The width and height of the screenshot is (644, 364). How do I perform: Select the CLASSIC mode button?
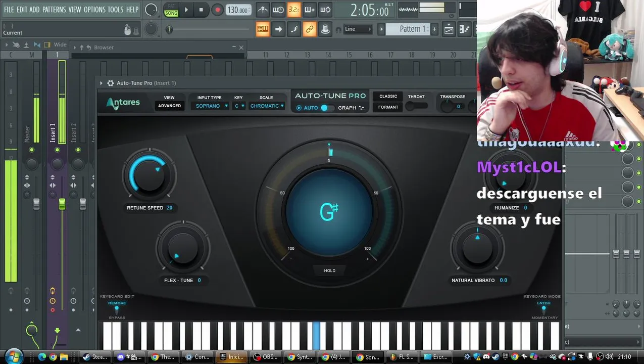point(388,96)
